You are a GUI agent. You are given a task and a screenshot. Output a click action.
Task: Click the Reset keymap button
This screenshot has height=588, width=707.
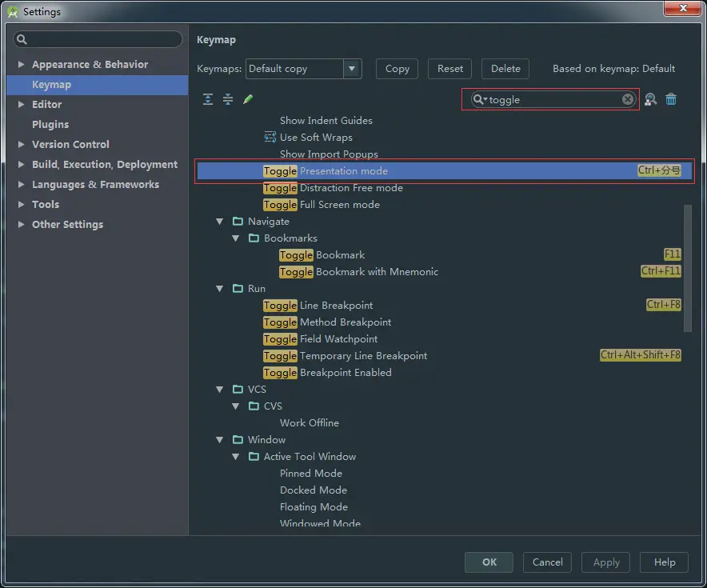click(449, 69)
